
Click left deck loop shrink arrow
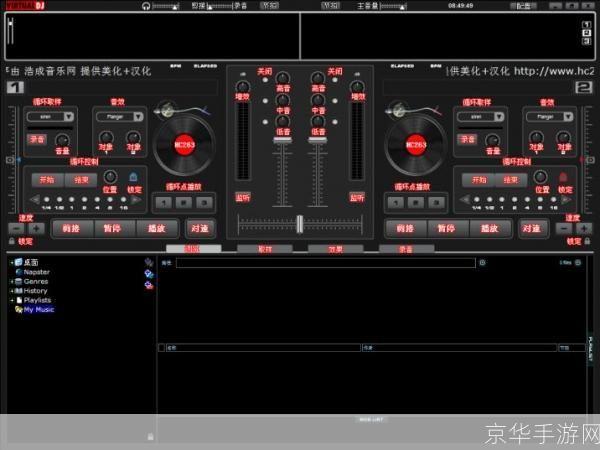tap(35, 199)
